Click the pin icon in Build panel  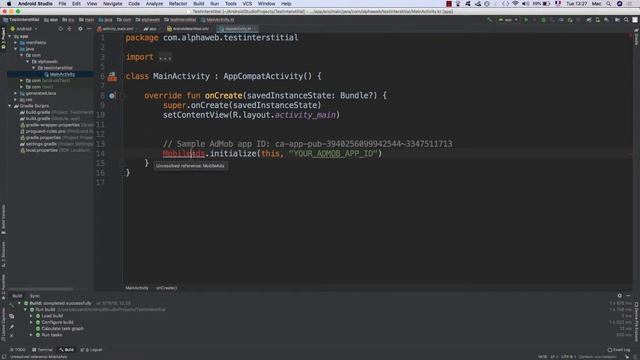11,327
